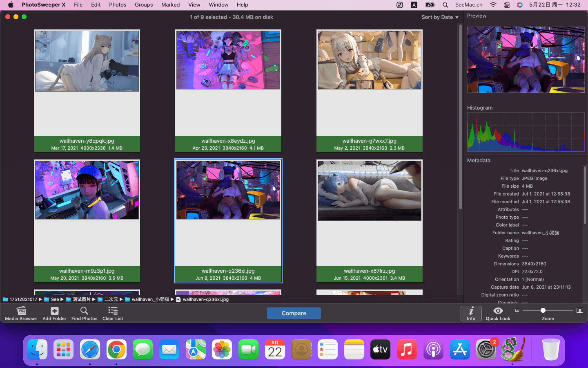The height and width of the screenshot is (368, 588).
Task: Click wallhaven_小猫猫 folder in path bar
Action: [x=147, y=299]
